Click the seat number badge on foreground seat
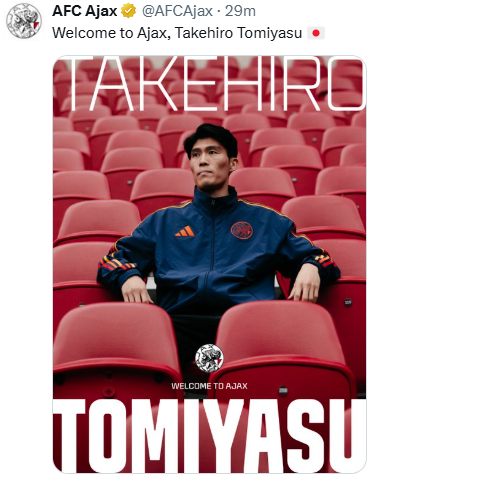Screen dimensions: 490x481 click(x=283, y=390)
